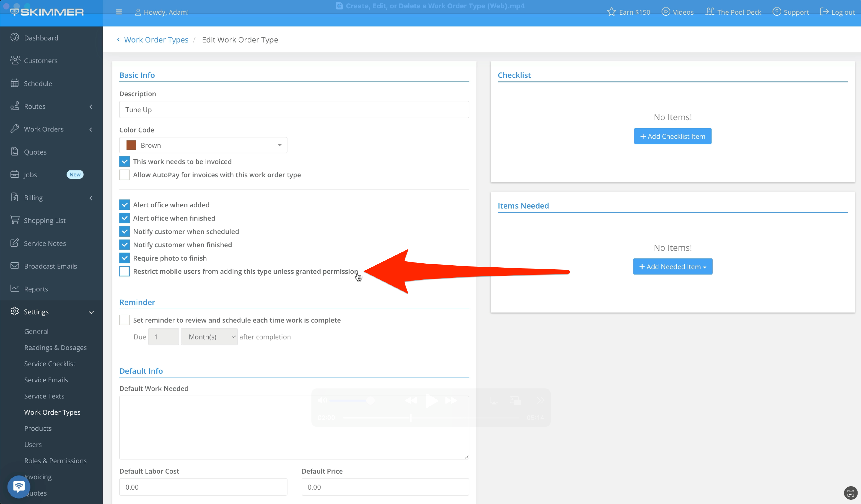Viewport: 861px width, 504px height.
Task: Click the Schedule calendar icon
Action: tap(15, 83)
